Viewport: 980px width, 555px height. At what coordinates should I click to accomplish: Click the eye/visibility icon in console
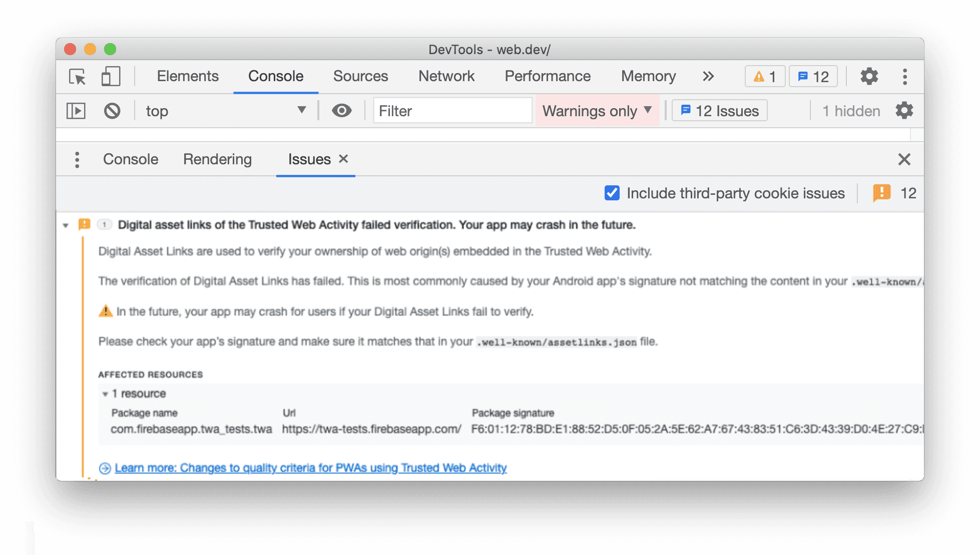point(341,110)
